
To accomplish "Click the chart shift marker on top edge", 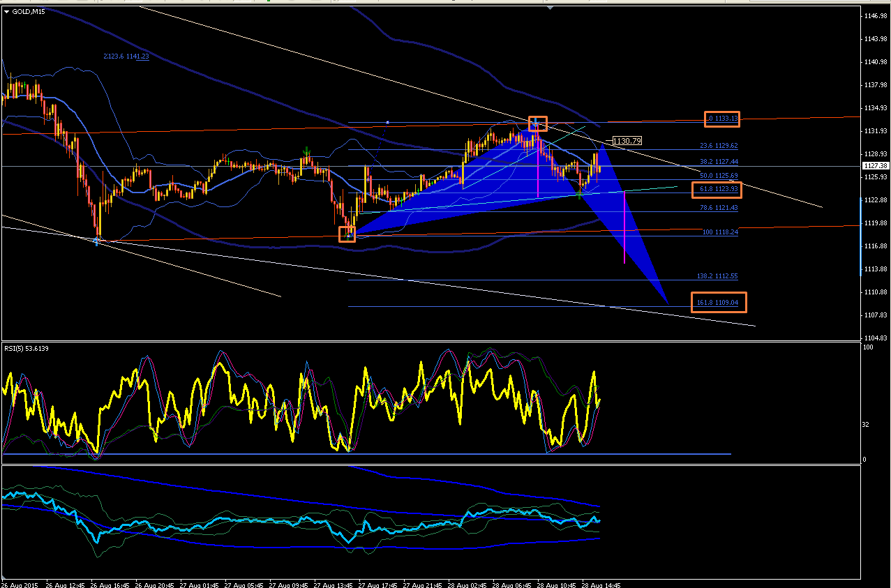I will coord(552,8).
